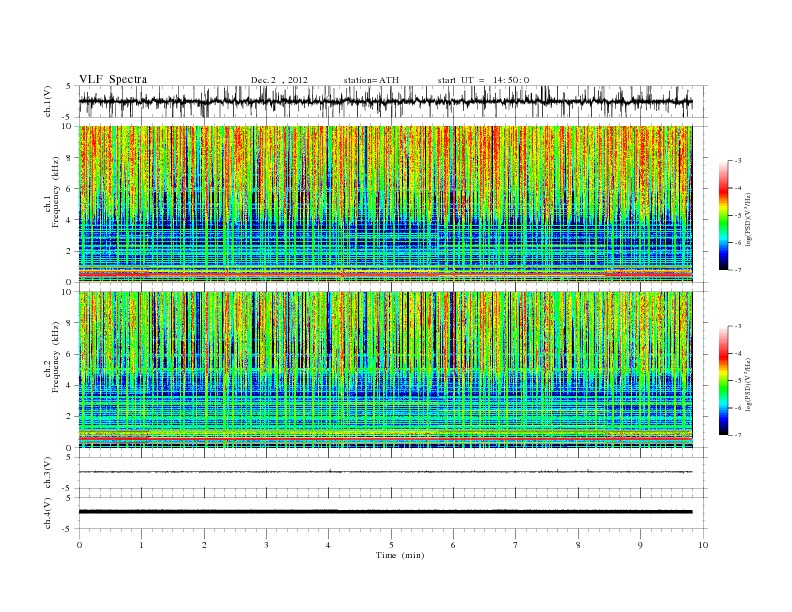This screenshot has width=792, height=612.
Task: Click the "0" tick on the time axis
Action: [x=79, y=545]
